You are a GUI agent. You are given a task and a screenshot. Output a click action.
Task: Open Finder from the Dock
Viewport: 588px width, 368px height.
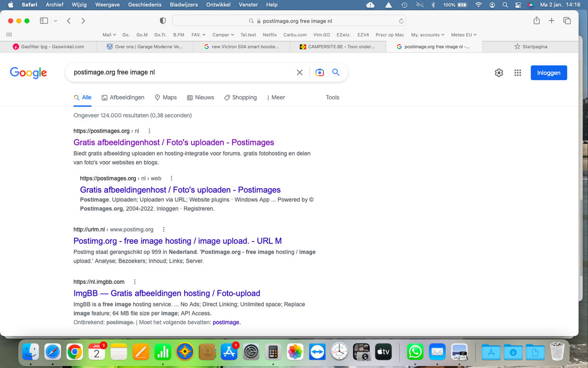pyautogui.click(x=31, y=352)
